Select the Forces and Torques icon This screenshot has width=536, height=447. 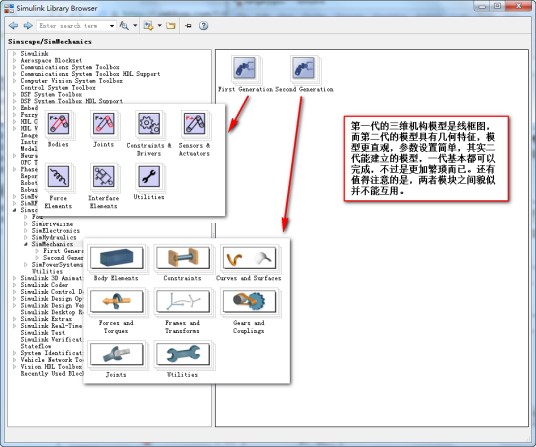(116, 301)
